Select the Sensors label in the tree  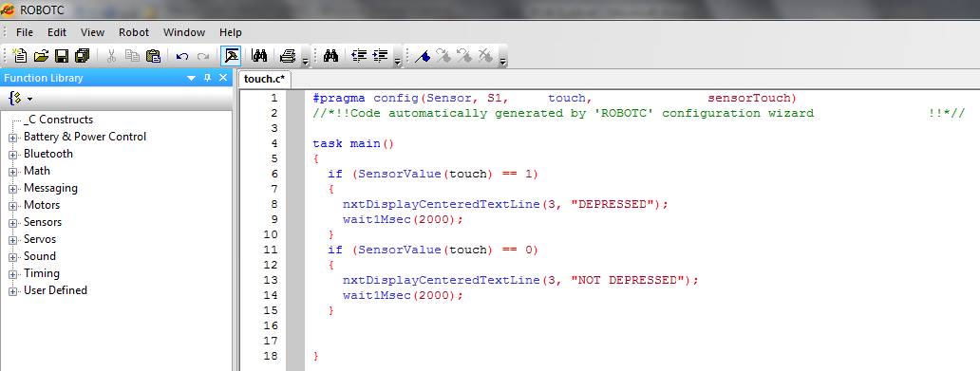click(x=43, y=222)
